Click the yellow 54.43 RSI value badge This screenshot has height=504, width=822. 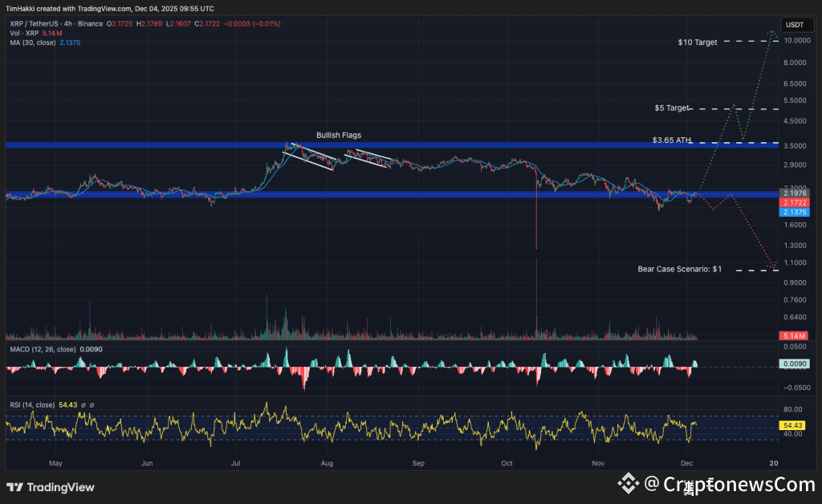point(791,426)
